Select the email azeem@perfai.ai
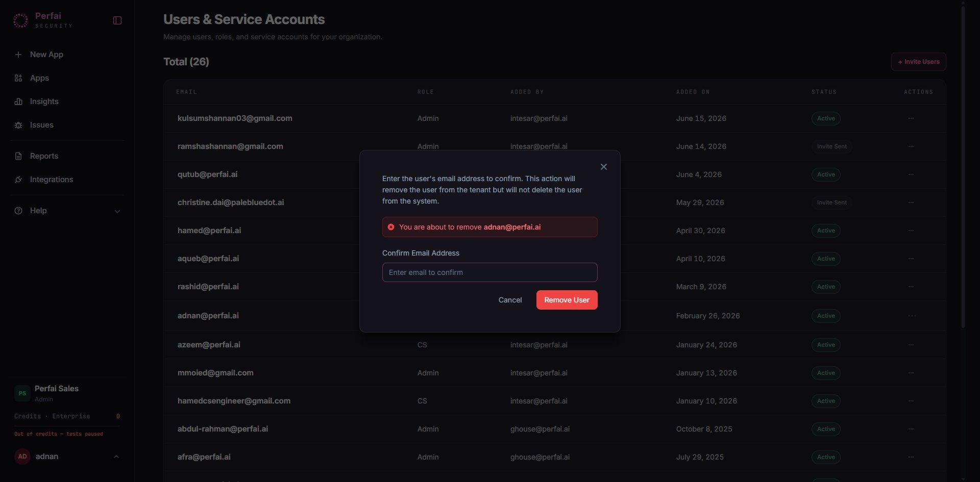 (209, 345)
